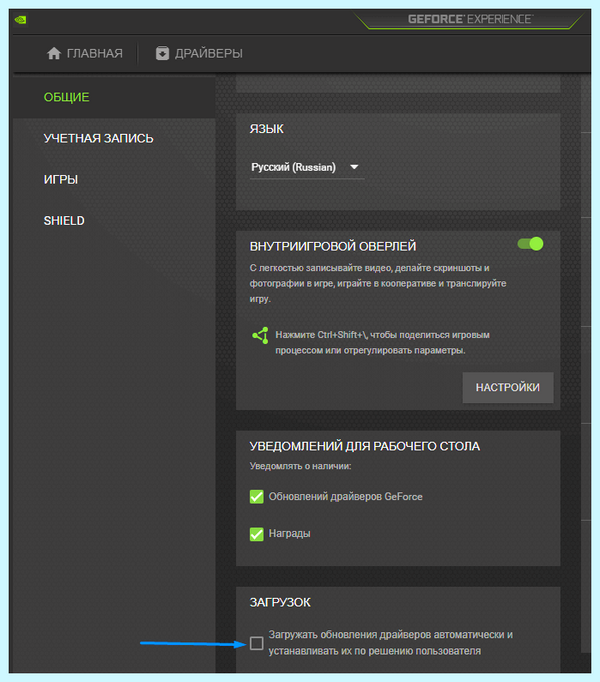Viewport: 600px width, 682px height.
Task: Click the ЗАГРУЗОК section heading
Action: click(280, 602)
